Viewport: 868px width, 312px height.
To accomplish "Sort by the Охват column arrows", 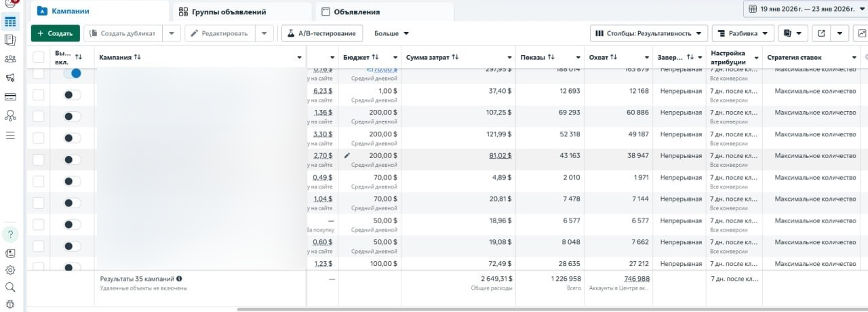I will pos(615,58).
